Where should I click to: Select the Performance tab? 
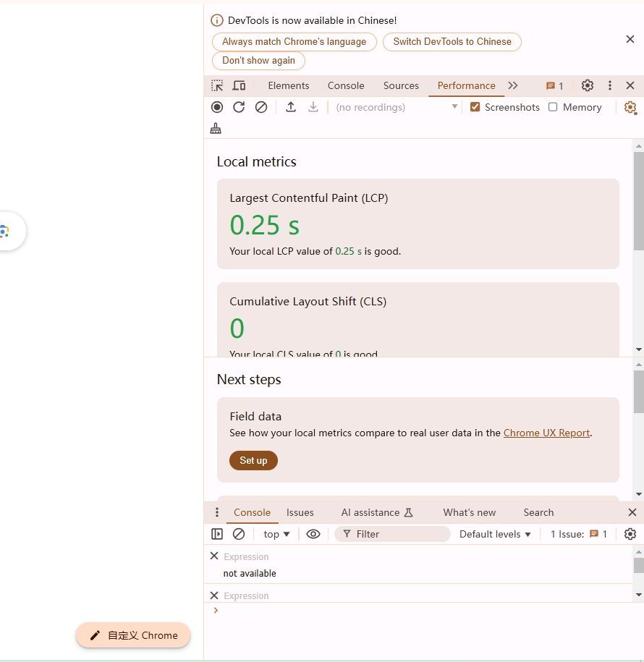coord(466,85)
